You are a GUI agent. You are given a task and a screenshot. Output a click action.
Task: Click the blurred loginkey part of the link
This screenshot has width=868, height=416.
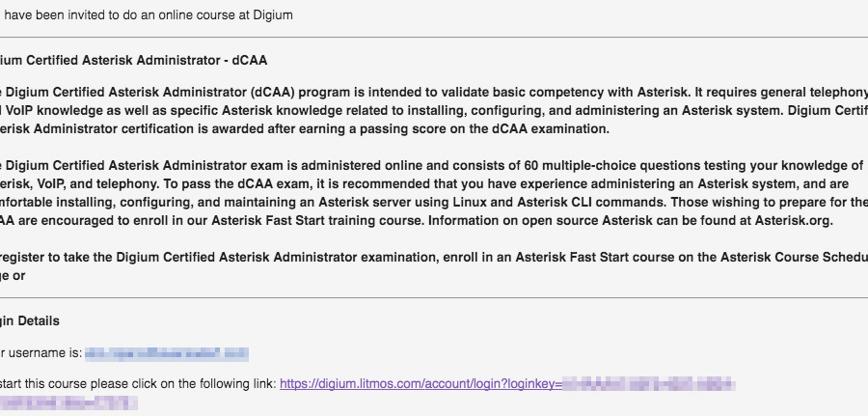[x=648, y=384]
